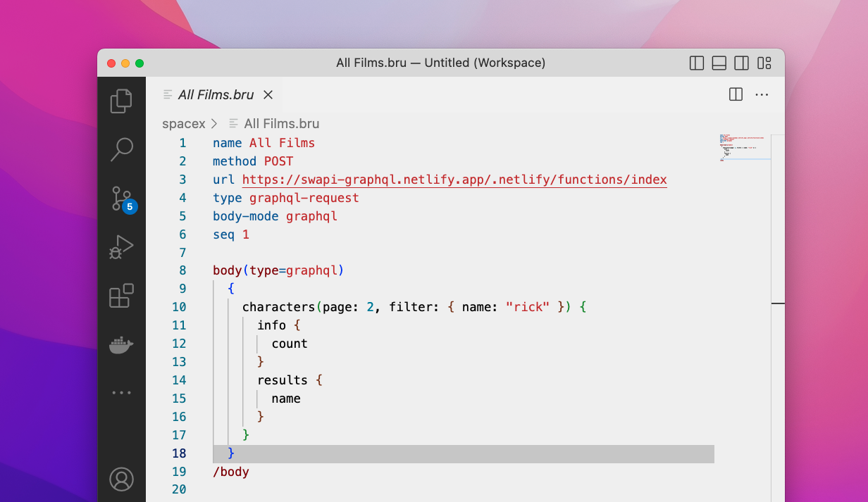
Task: Close the window with red button
Action: point(111,63)
